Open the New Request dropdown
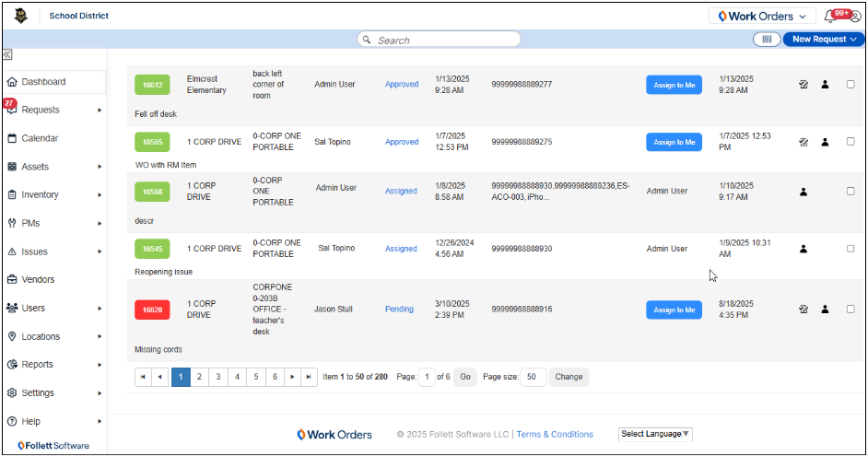 click(x=824, y=40)
